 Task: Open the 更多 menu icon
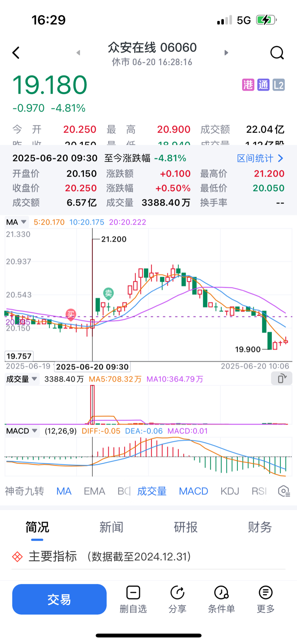tap(266, 592)
